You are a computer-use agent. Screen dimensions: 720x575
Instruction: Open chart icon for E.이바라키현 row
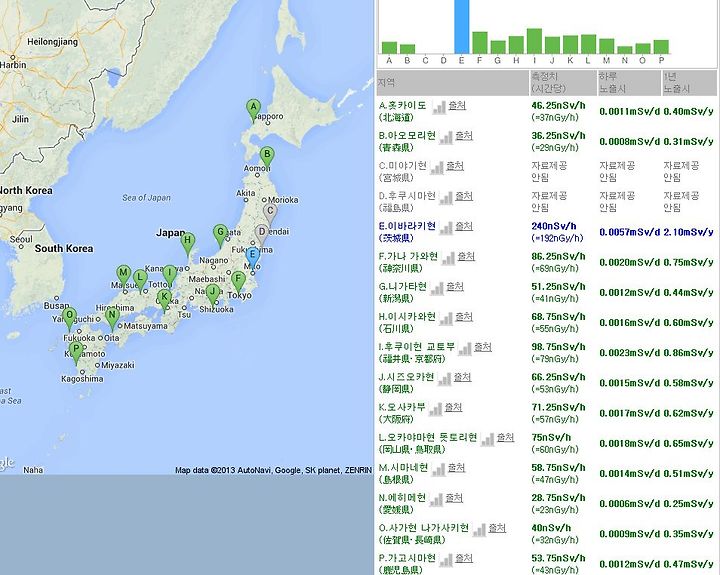[x=446, y=228]
